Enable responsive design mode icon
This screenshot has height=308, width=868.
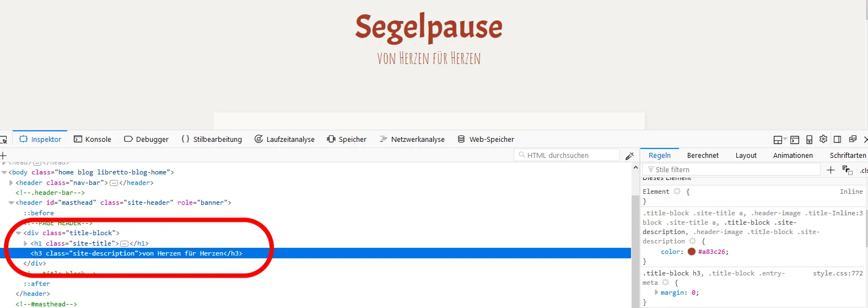pos(809,140)
